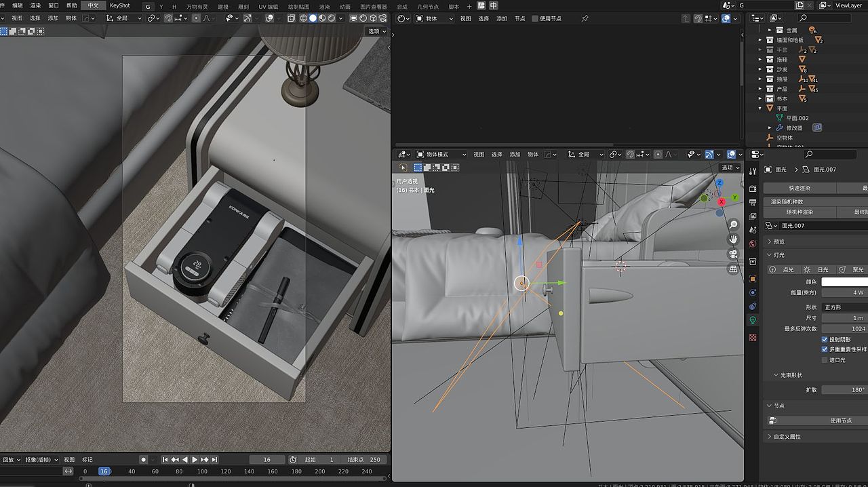Toggle the 投射阴影 checkbox
The height and width of the screenshot is (487, 868).
[x=825, y=339]
